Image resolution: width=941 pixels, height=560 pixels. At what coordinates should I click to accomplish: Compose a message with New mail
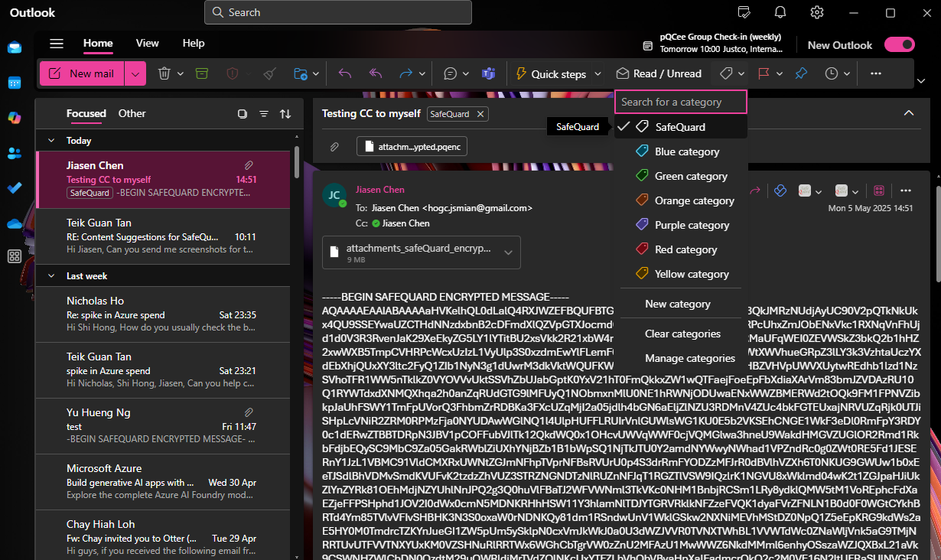point(82,73)
